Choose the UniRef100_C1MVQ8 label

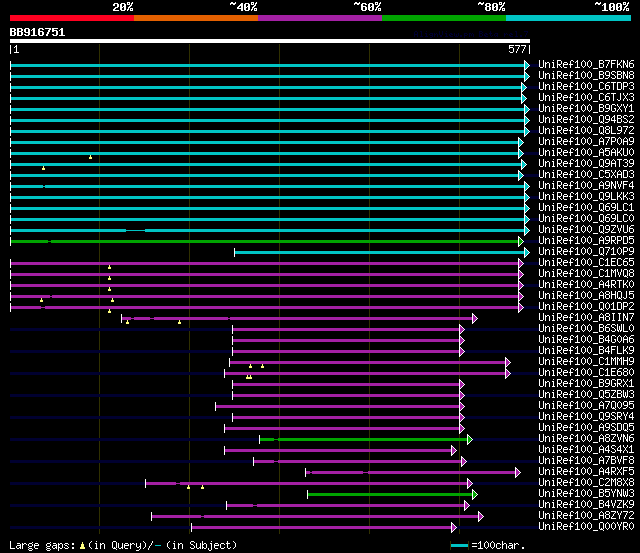coord(586,274)
